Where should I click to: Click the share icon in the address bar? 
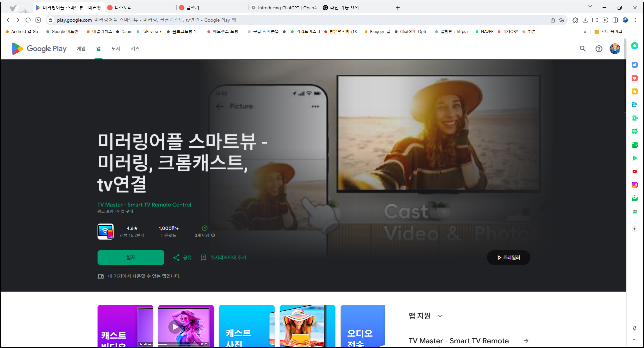pos(553,20)
